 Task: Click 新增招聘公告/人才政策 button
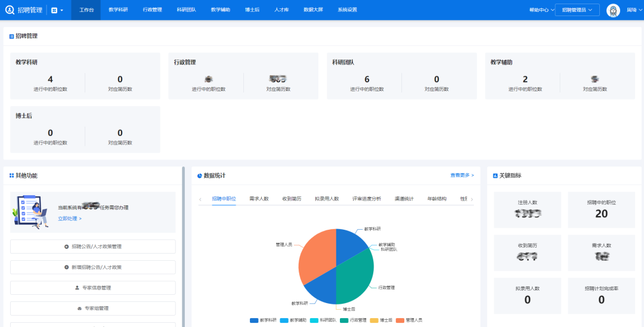click(x=93, y=267)
